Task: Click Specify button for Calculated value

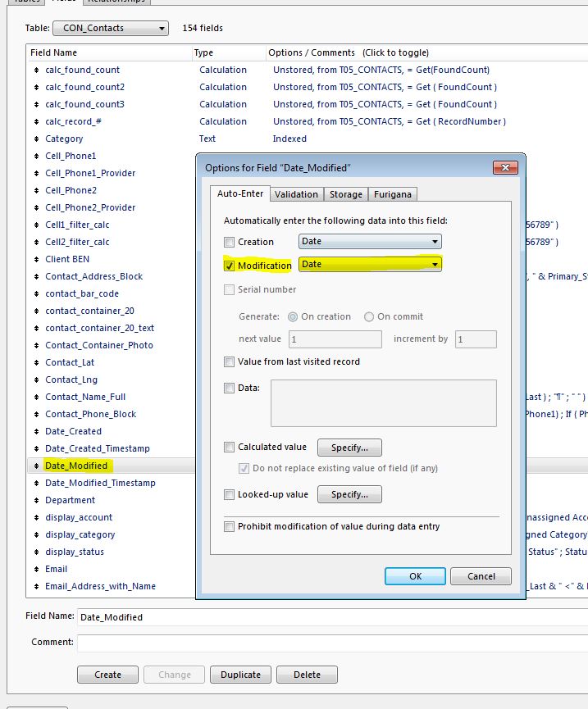Action: pos(349,448)
